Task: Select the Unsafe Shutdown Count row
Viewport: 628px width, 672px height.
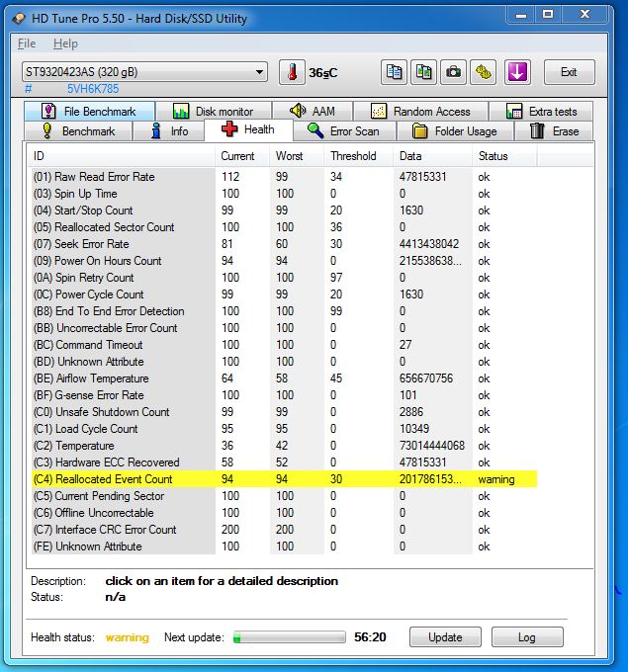Action: coord(283,412)
